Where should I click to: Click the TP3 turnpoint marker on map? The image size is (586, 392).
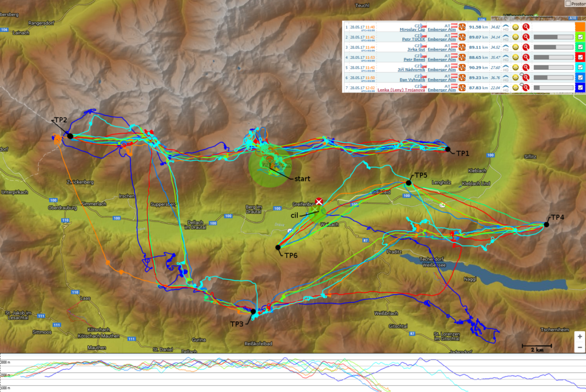253,311
